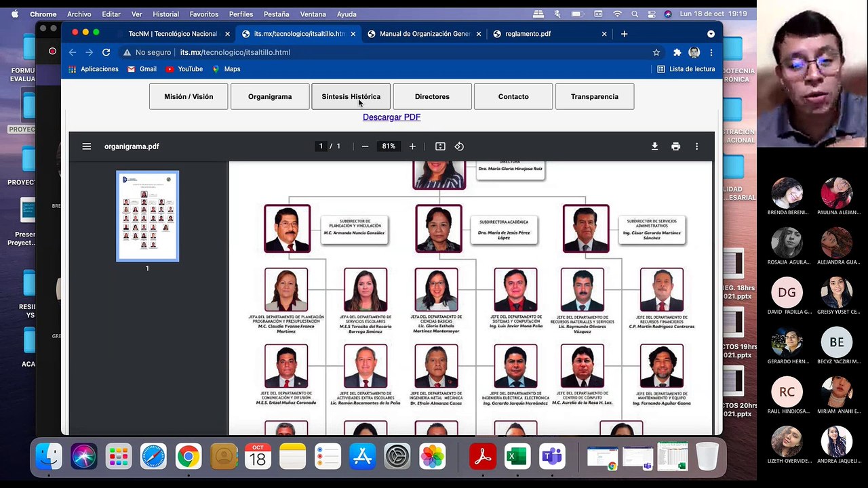Switch to the TecNM Tecnológico Nacional tab
The width and height of the screenshot is (868, 488).
174,34
